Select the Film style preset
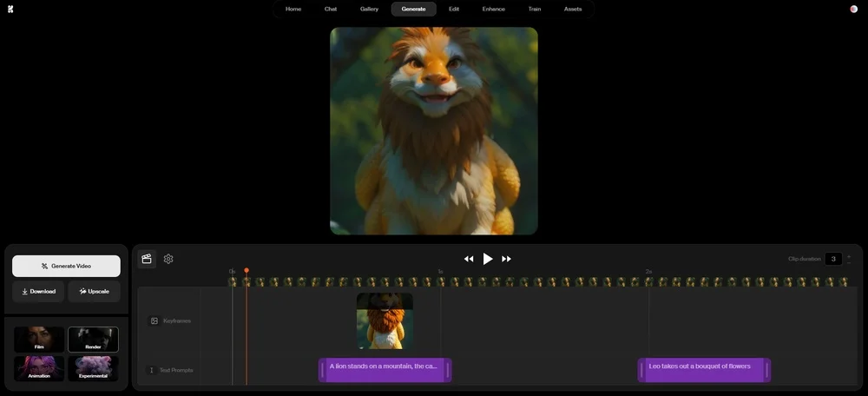Screen dimensions: 868x396 point(39,340)
